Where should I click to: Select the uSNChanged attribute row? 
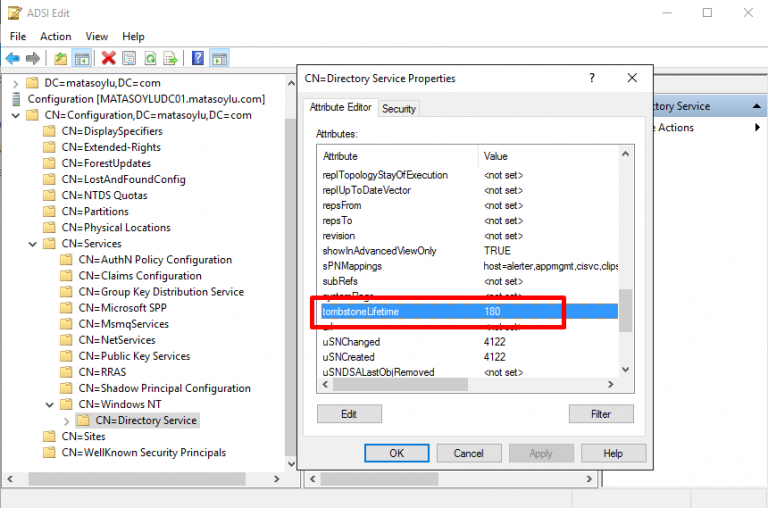point(469,342)
